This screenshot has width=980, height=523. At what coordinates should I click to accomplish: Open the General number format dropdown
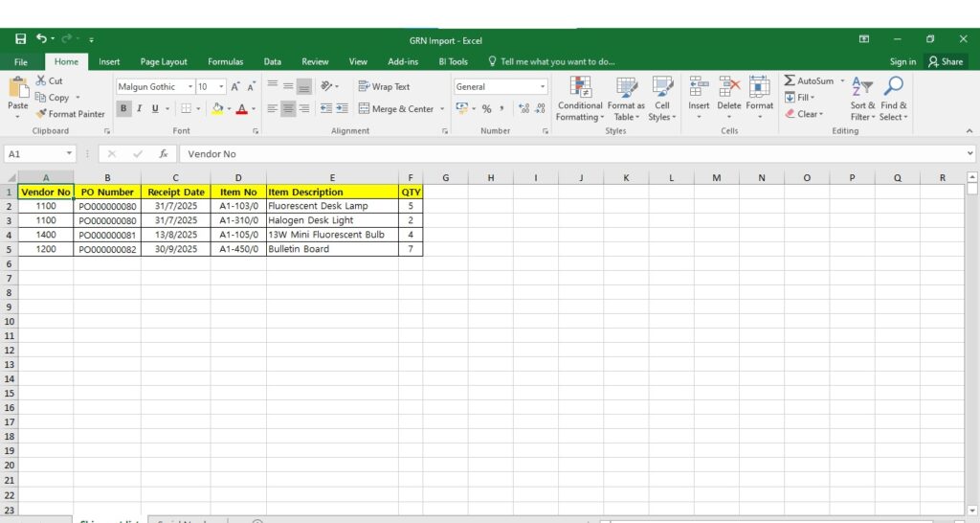(x=543, y=86)
